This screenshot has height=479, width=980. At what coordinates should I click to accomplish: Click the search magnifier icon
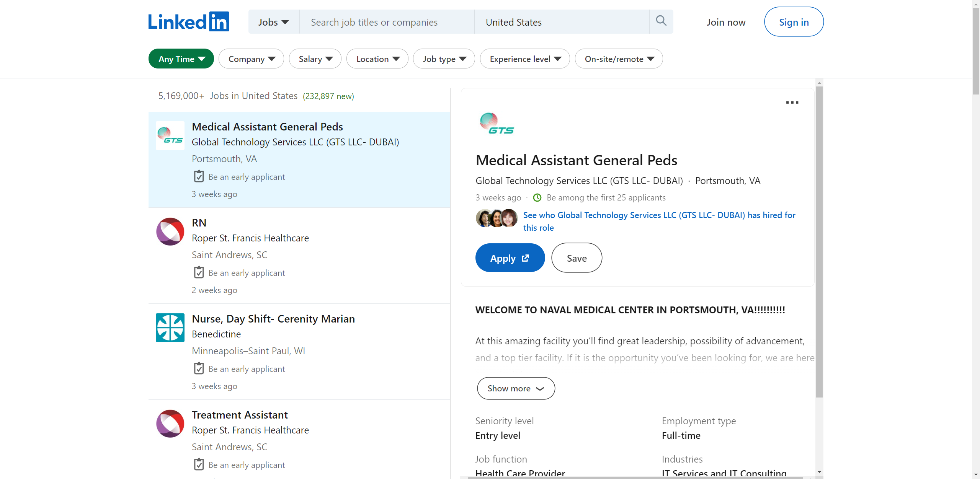coord(661,21)
